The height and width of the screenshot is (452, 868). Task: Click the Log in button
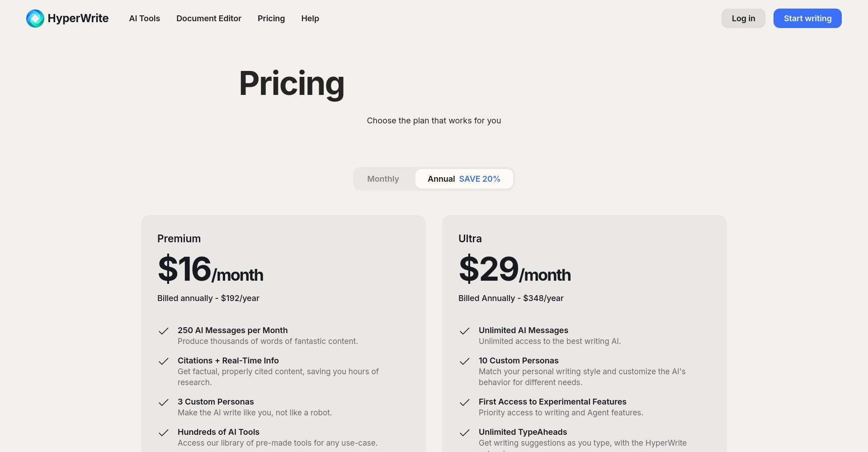pyautogui.click(x=743, y=19)
